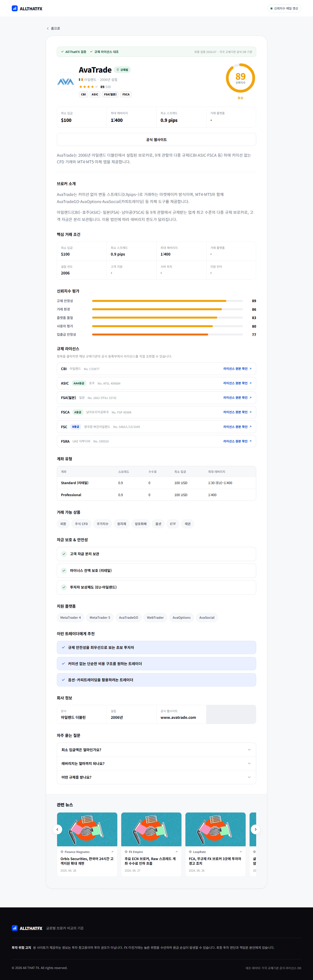Open Orbis Securities news card thumbnail
The height and width of the screenshot is (980, 313).
87,829
